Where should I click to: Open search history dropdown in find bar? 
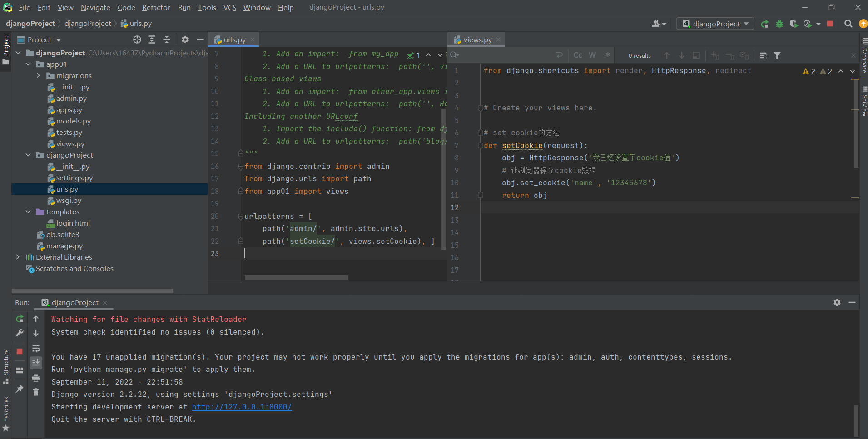(x=455, y=55)
